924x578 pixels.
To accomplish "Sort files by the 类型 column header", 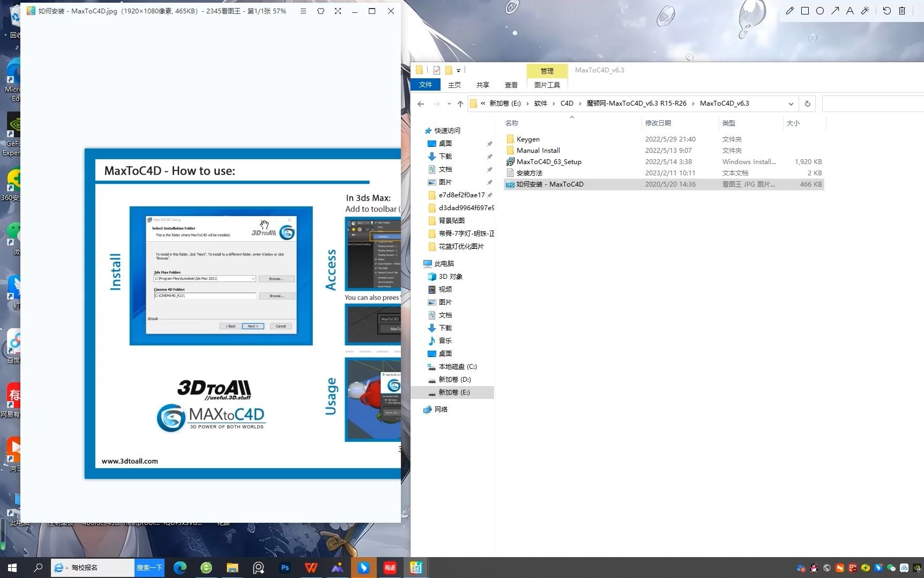I will (728, 123).
